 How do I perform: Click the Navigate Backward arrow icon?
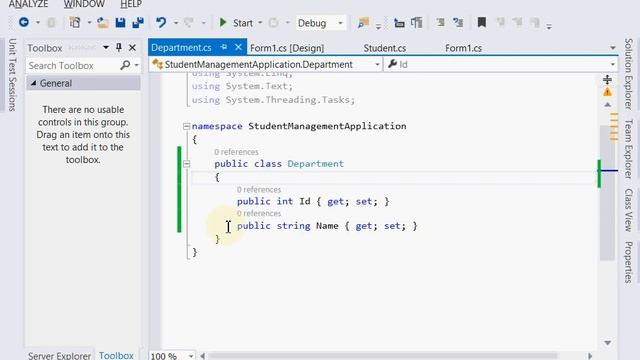pos(24,22)
